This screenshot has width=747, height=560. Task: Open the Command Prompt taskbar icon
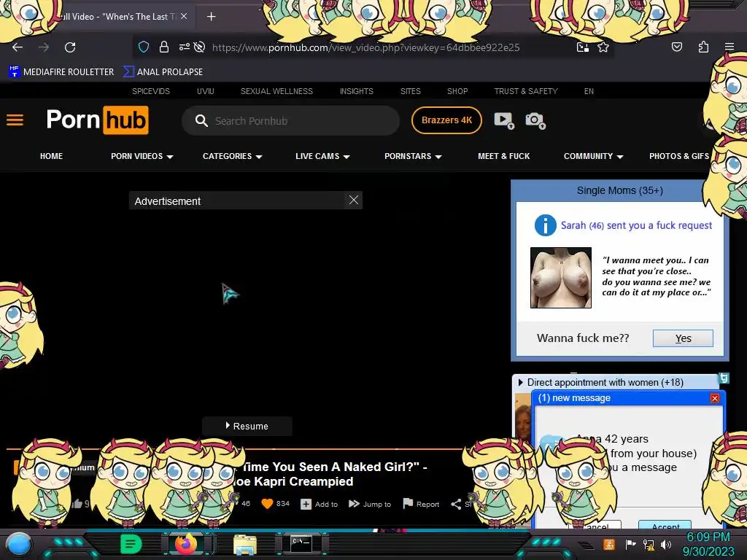coord(301,544)
